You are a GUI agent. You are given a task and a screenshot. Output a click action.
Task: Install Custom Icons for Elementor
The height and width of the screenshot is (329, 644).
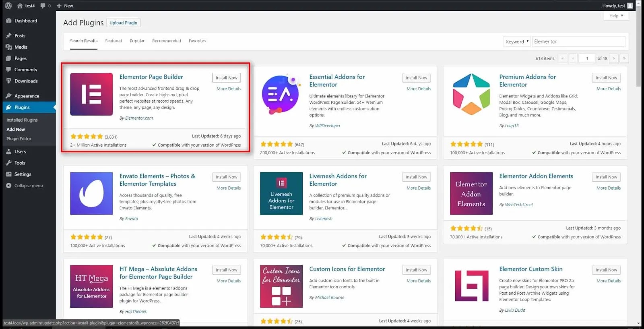point(417,270)
